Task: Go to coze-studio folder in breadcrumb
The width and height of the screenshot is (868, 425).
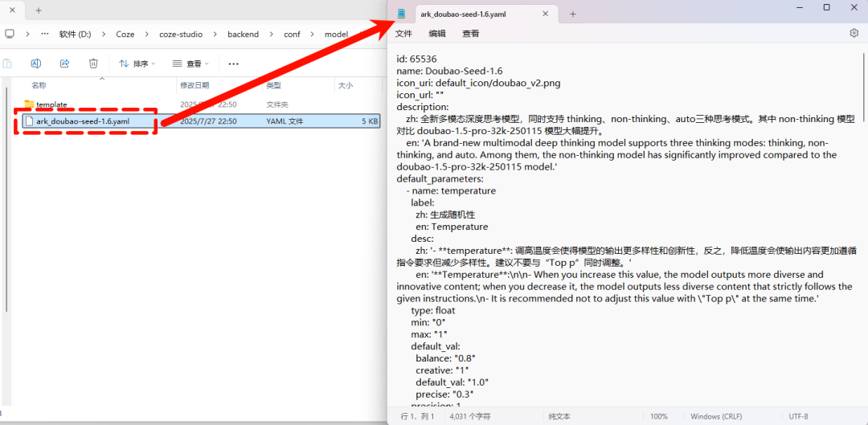Action: tap(180, 34)
